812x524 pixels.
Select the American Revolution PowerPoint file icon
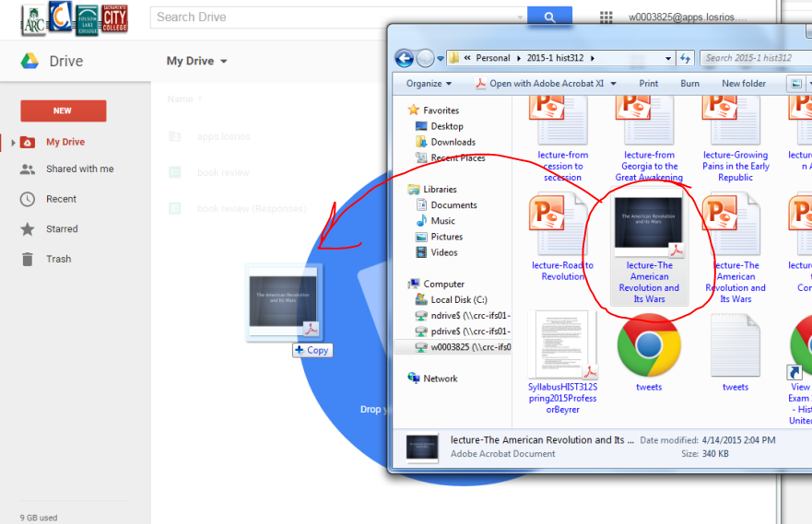731,224
